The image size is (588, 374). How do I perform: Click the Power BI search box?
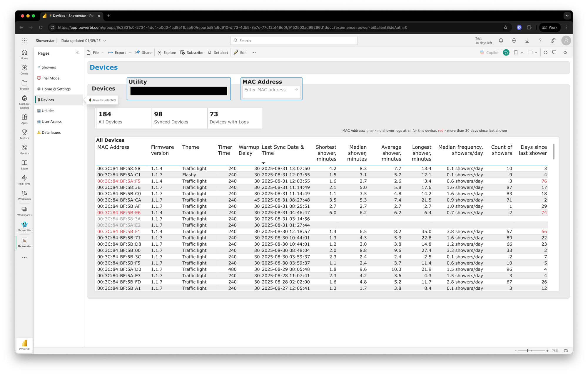(294, 41)
